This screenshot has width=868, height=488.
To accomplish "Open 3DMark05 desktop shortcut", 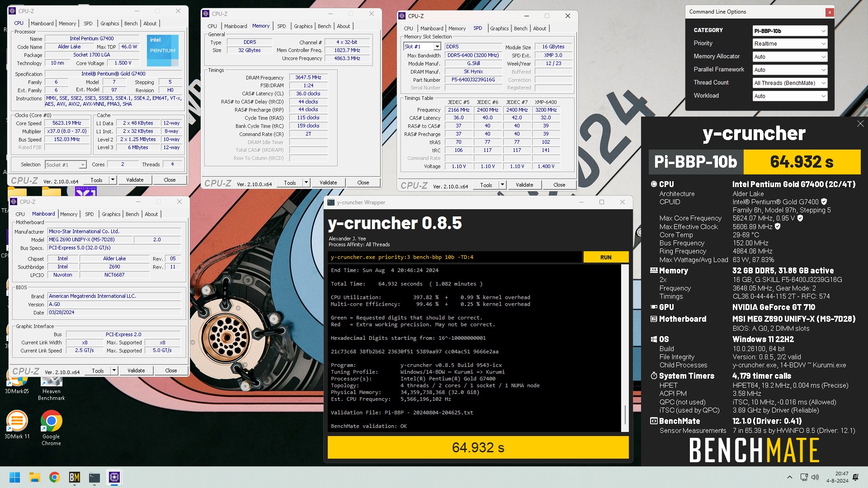I will point(17,385).
